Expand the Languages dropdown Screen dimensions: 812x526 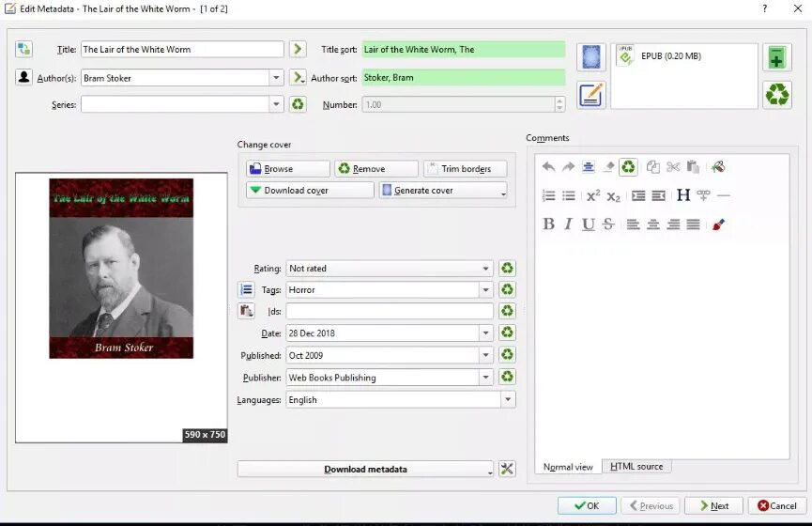pyautogui.click(x=508, y=399)
